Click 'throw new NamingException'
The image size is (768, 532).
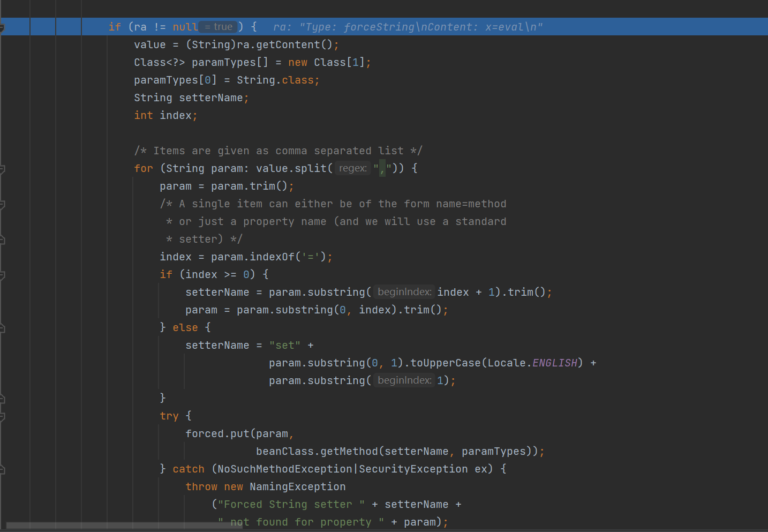point(266,486)
